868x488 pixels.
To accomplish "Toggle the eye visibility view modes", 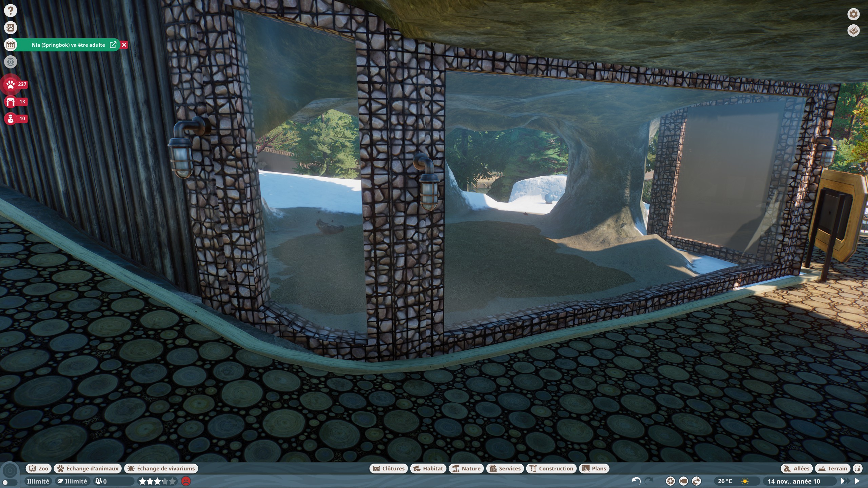I will coord(11,62).
